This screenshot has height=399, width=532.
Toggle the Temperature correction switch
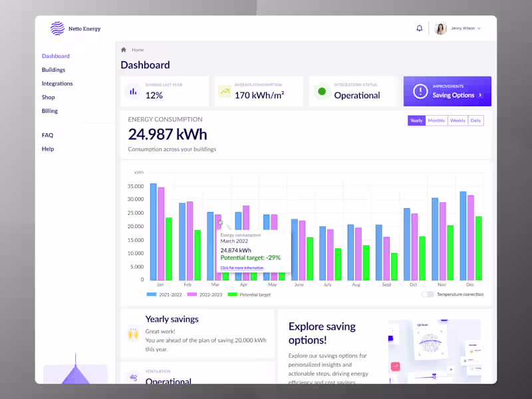428,294
